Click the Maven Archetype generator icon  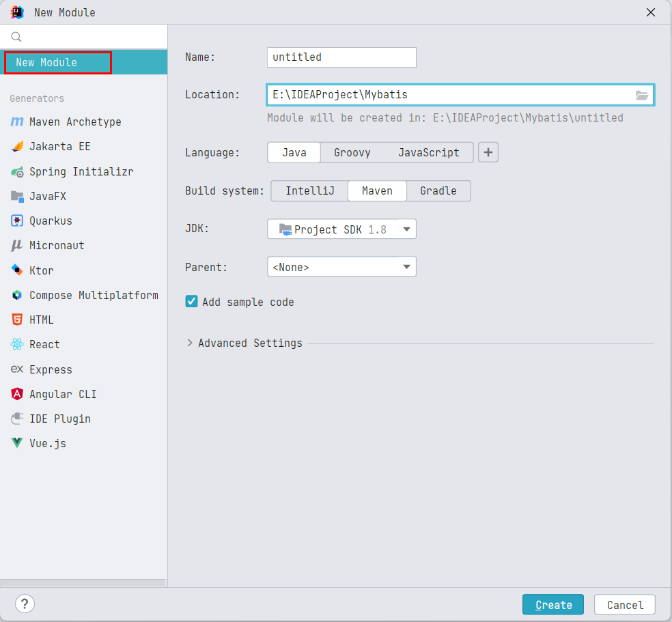[17, 122]
